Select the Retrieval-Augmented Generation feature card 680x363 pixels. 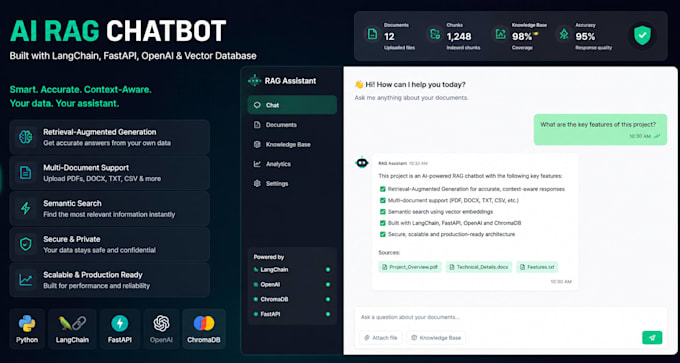[110, 137]
